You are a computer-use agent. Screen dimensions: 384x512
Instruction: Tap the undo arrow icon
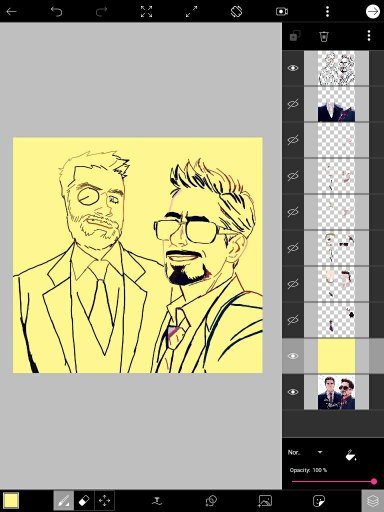[56, 12]
